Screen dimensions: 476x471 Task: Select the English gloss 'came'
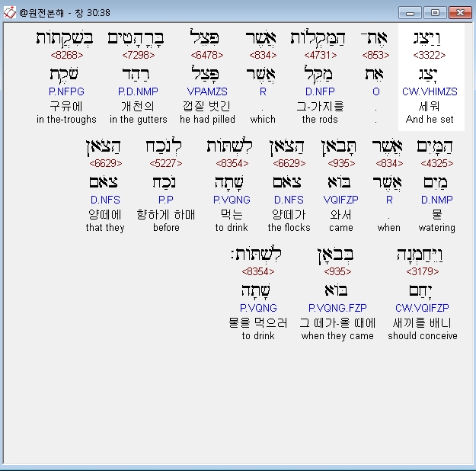pos(341,228)
